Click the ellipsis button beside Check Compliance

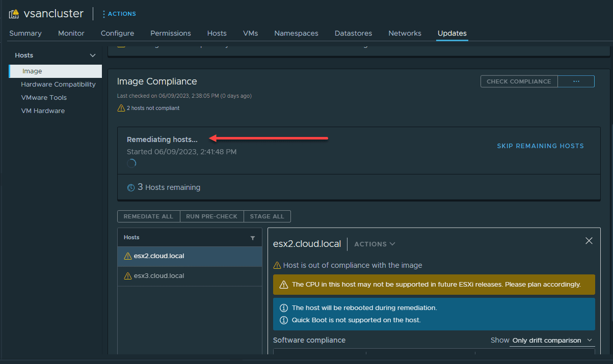pos(576,81)
